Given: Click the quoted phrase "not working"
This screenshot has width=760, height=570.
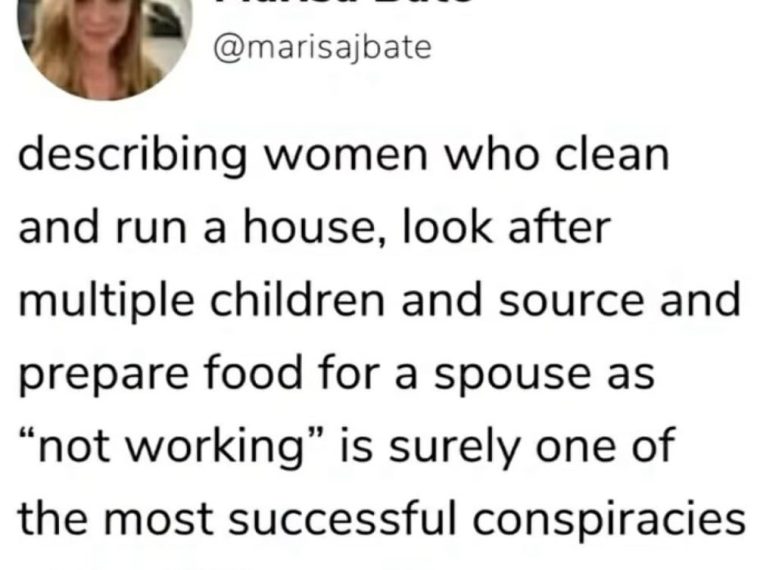Looking at the screenshot, I should [171, 446].
